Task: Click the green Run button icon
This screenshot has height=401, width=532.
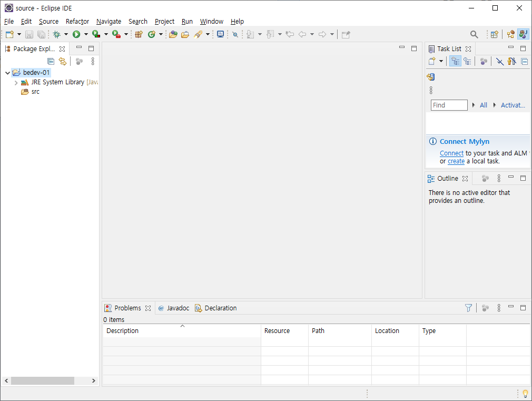Action: point(76,34)
